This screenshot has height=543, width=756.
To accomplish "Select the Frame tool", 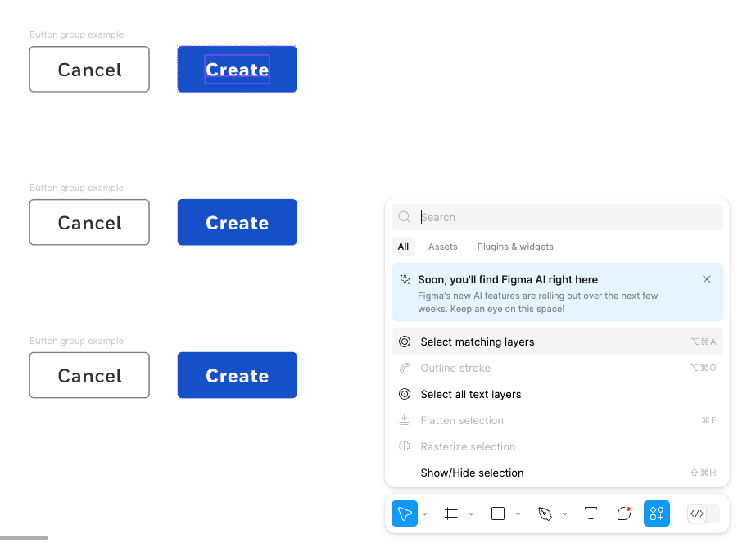I will coord(450,514).
